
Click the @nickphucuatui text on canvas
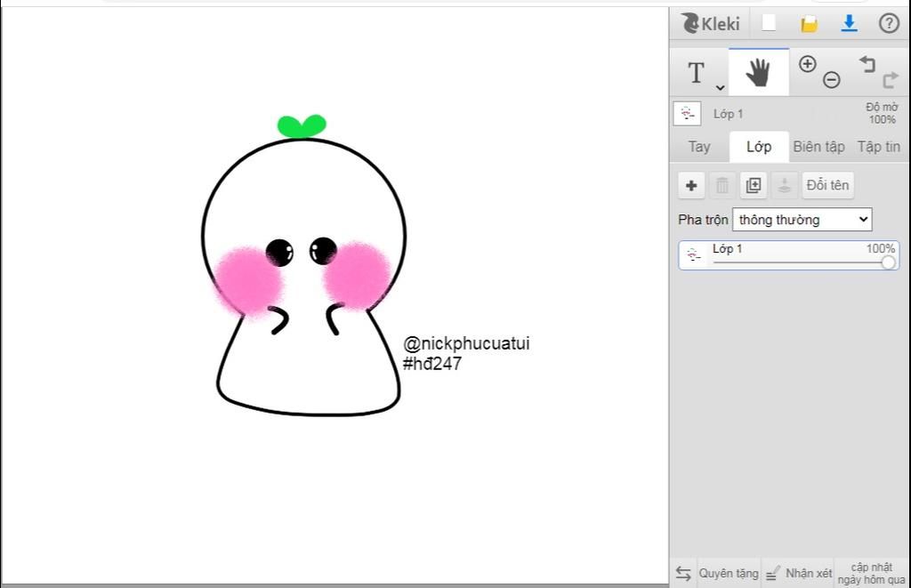pos(466,344)
